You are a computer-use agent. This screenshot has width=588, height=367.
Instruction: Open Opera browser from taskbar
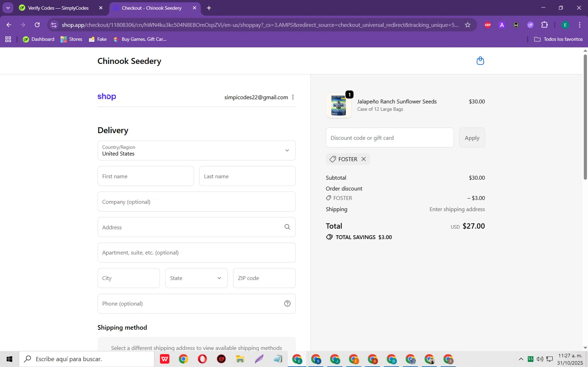point(202,359)
